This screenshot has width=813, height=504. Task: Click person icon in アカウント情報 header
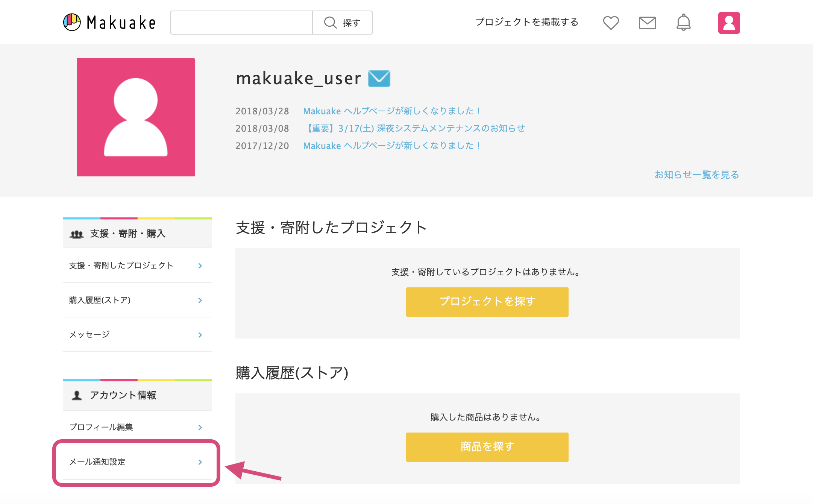tap(77, 395)
